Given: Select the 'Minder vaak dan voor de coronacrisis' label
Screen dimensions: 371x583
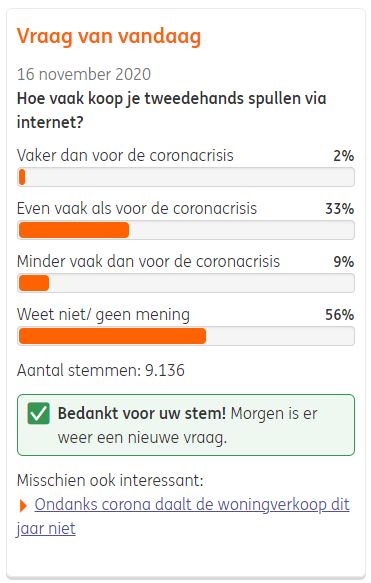Looking at the screenshot, I should click(148, 261).
